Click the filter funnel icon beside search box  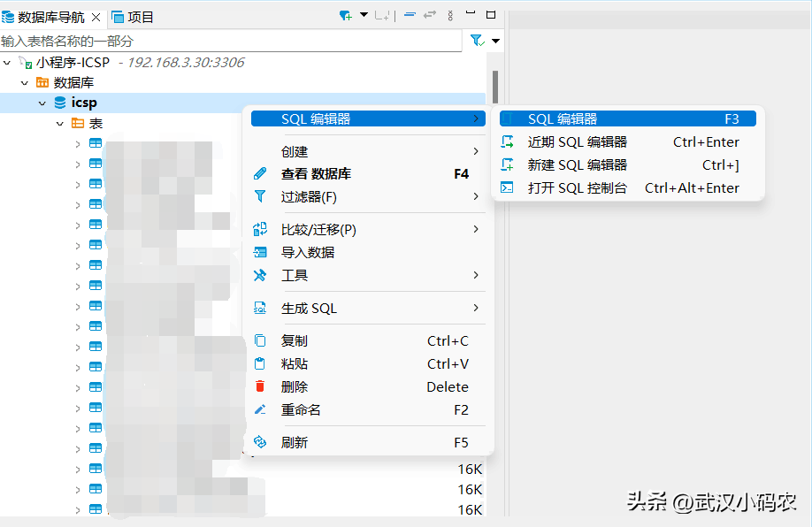476,41
